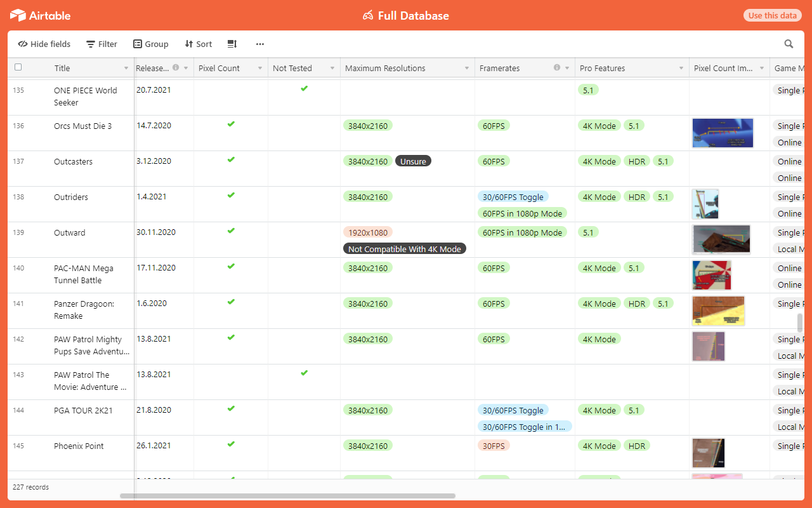Open the Maximum Resolutions column dropdown arrow

click(467, 68)
